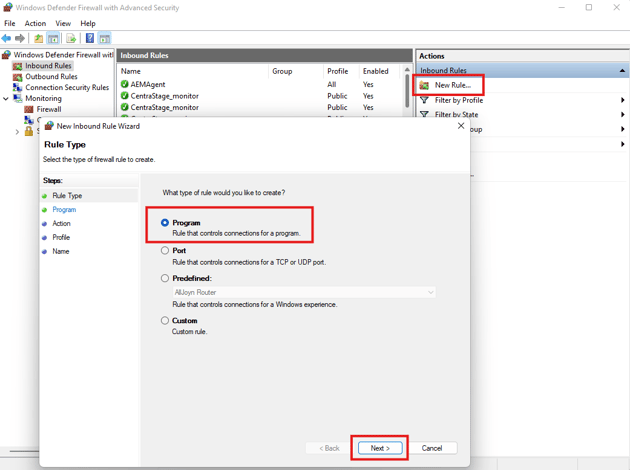Select the Predefined rule type option

pos(165,279)
